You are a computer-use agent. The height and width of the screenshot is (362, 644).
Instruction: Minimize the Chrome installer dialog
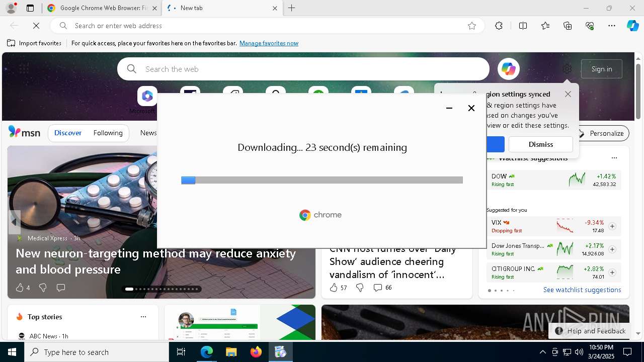[x=449, y=108]
